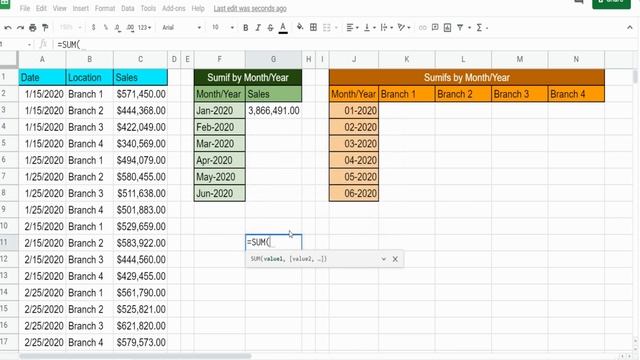Open the Data menu
Screen dimensions: 640x360
click(x=128, y=8)
